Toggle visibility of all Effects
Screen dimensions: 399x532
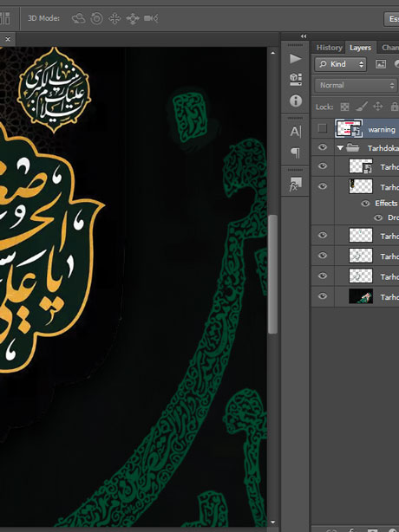(x=365, y=204)
